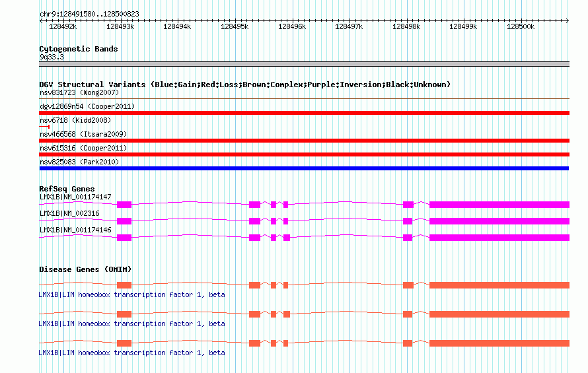Click the 128498k ruler tick label
Viewport: 588px width, 373px height.
(406, 26)
